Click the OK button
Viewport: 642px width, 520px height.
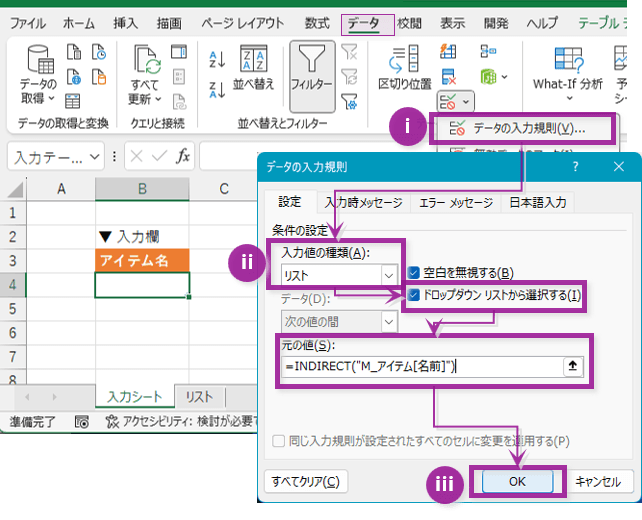(x=518, y=482)
